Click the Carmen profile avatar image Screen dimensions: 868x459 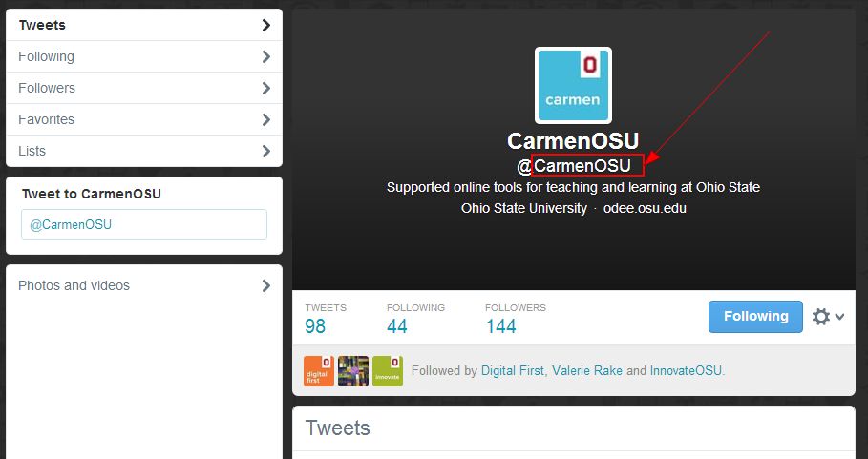[x=573, y=86]
